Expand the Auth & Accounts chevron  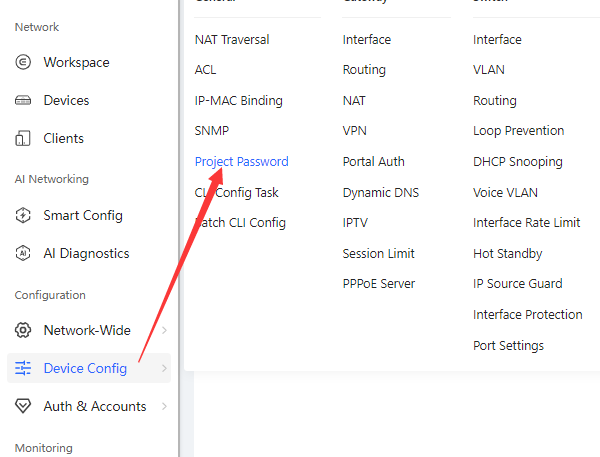[x=165, y=406]
